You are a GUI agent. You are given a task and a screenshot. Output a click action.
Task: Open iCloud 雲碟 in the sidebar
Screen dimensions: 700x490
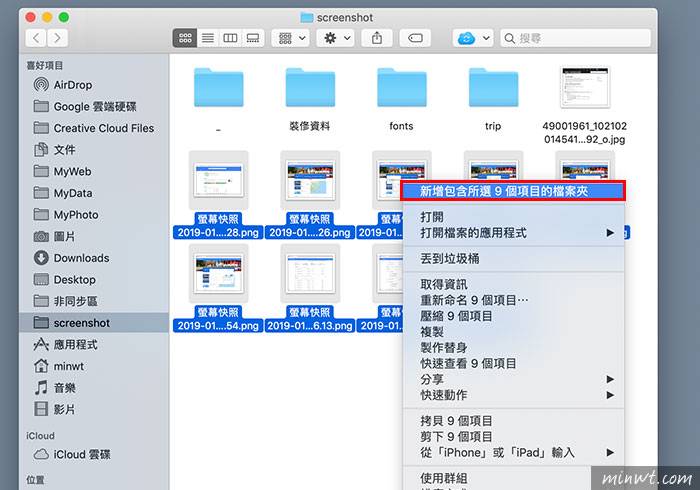tap(83, 455)
